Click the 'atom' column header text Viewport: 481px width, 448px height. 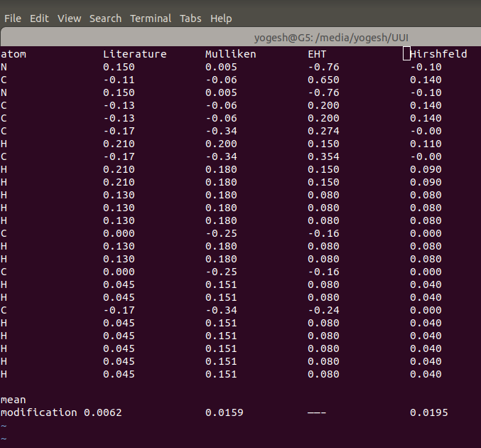13,54
